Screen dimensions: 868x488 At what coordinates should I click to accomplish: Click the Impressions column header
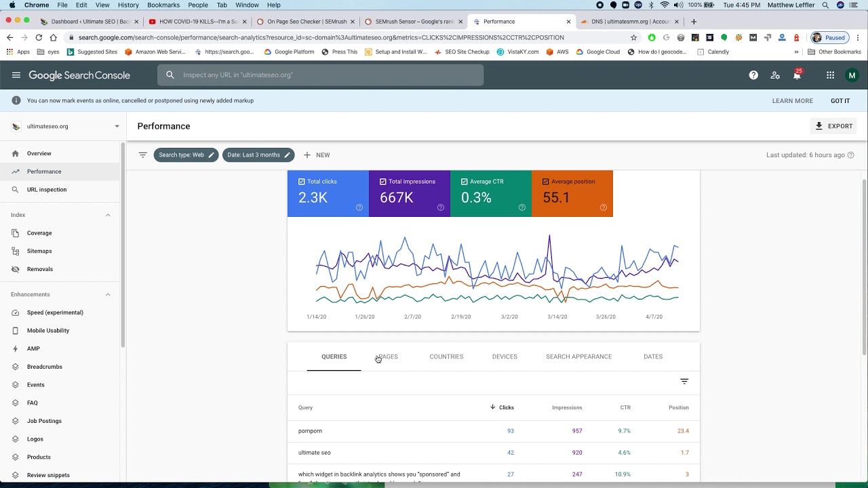click(567, 407)
